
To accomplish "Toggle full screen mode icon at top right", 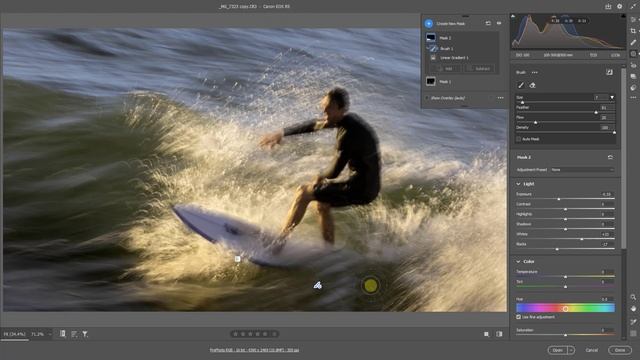I will point(633,7).
